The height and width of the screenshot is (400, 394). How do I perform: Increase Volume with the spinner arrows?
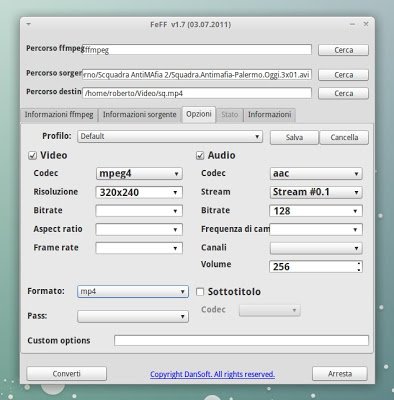359,264
